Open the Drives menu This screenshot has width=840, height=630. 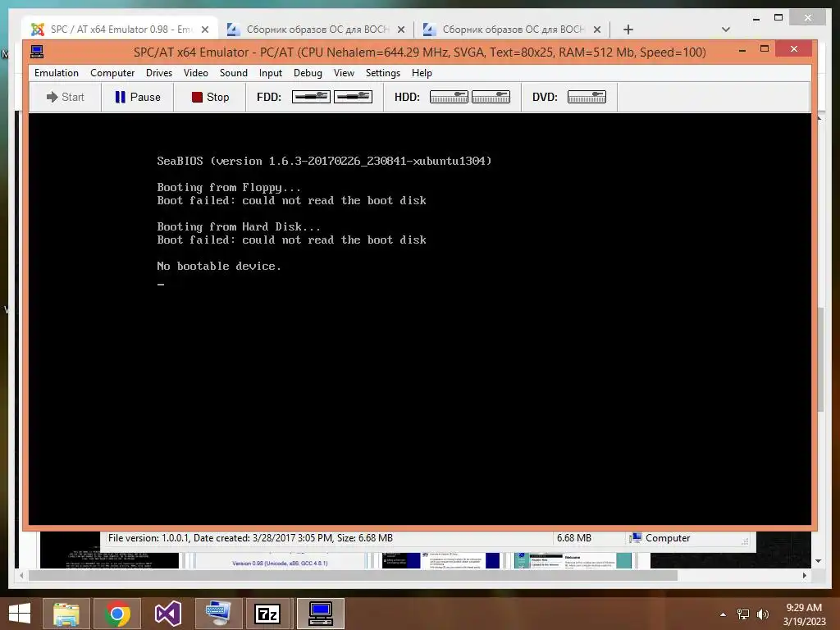(x=159, y=73)
